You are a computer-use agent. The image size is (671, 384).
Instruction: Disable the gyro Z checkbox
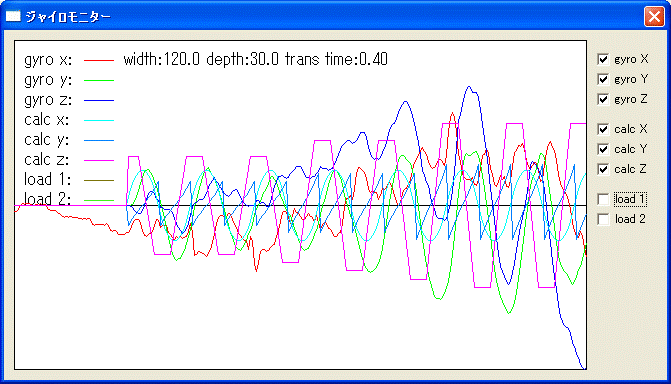coord(603,99)
